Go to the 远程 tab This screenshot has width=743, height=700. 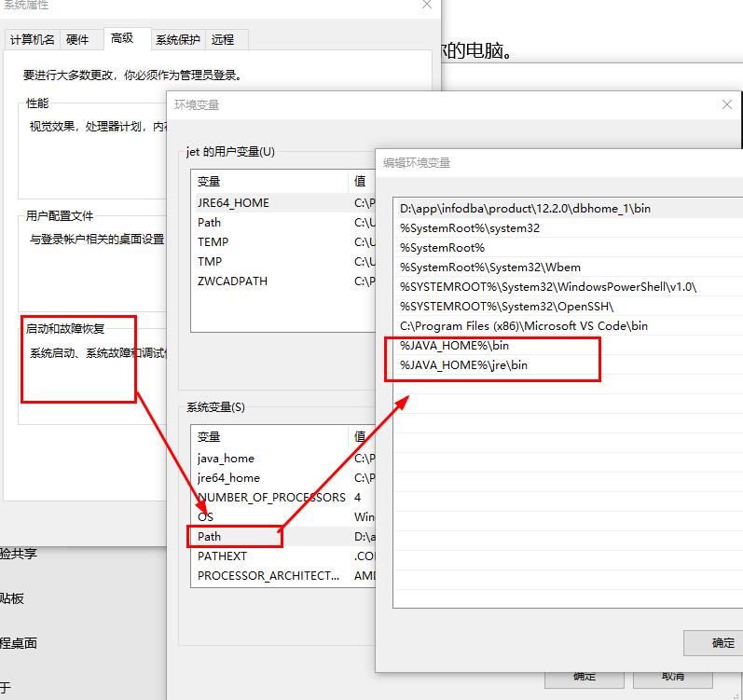[x=223, y=39]
